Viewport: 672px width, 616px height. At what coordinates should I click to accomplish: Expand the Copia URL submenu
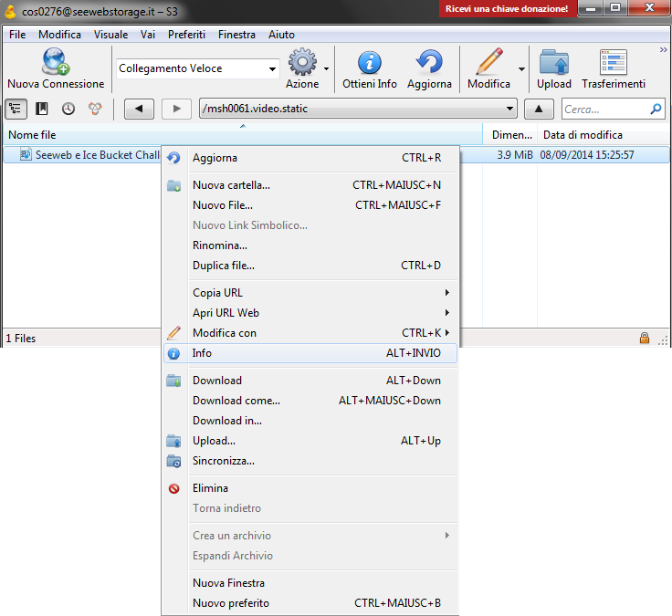click(447, 293)
